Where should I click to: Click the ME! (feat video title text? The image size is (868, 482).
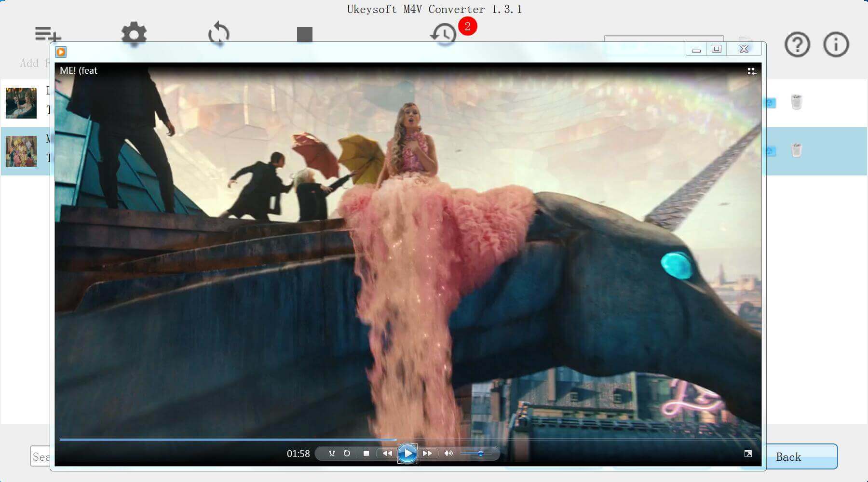(79, 70)
